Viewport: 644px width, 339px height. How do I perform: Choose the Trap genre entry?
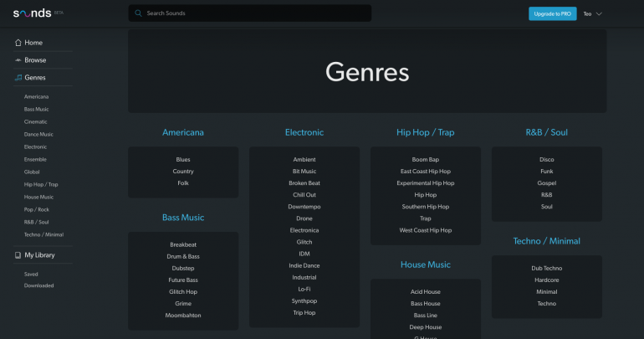(425, 218)
